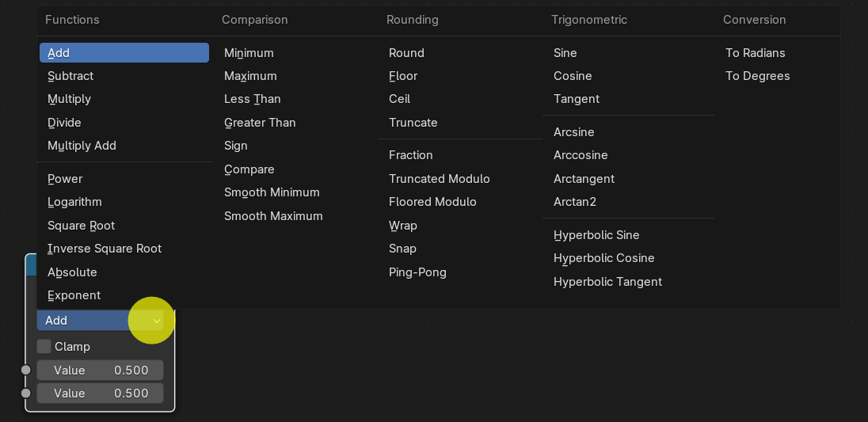Click the second Value input socket

coord(26,393)
